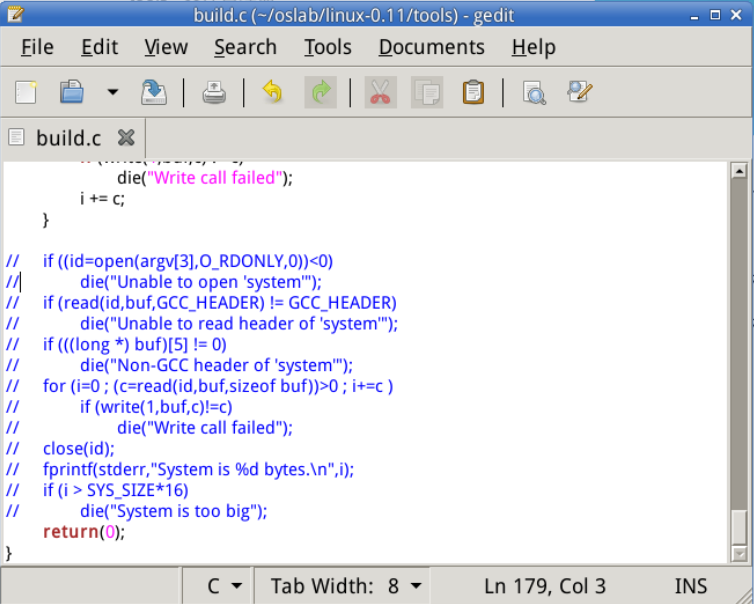Image resolution: width=754 pixels, height=604 pixels.
Task: Paste from clipboard with the clipboard icon
Action: 473,92
